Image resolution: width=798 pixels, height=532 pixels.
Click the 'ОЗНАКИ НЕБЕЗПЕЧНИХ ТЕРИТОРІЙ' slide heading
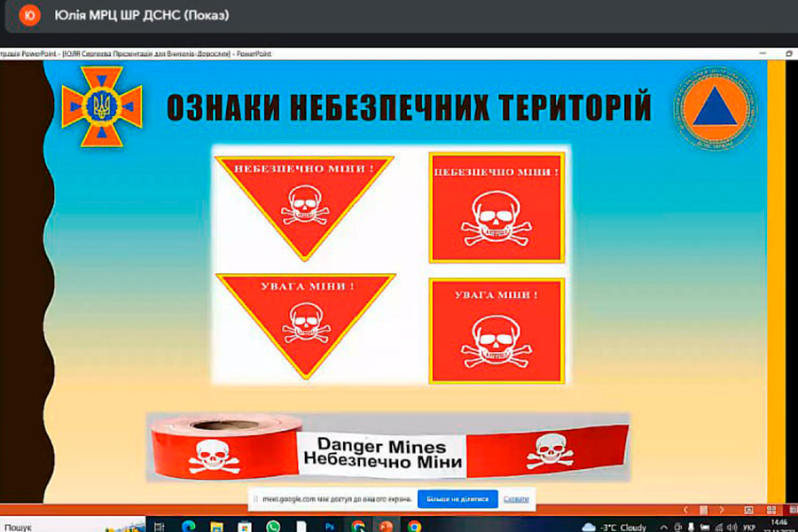pos(409,107)
